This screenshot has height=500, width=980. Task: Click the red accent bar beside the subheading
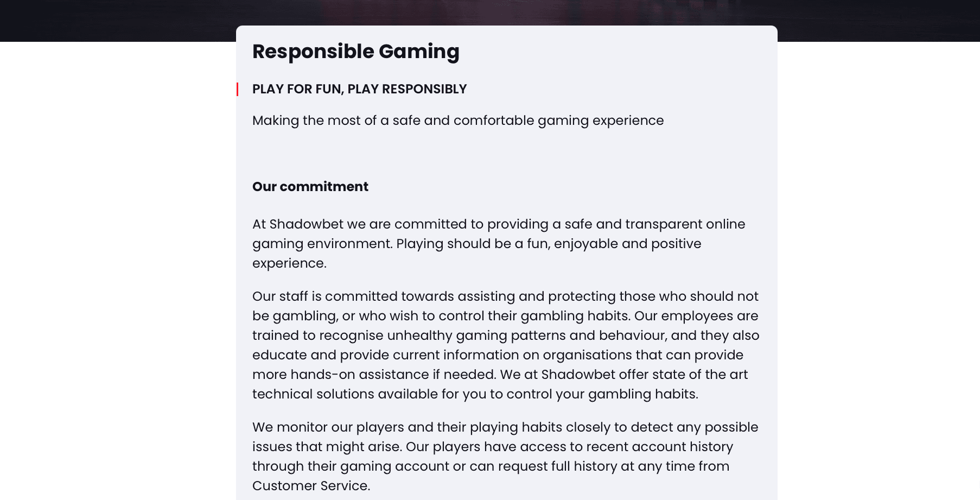click(238, 89)
